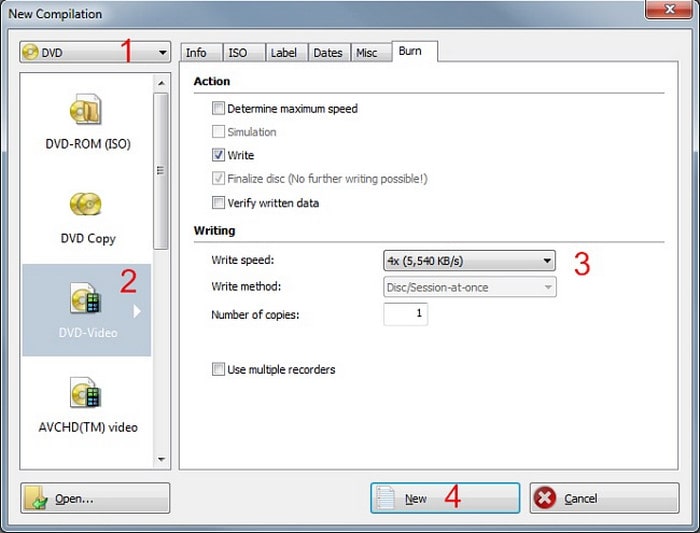
Task: Select the DVD-Video compilation icon
Action: pyautogui.click(x=87, y=298)
